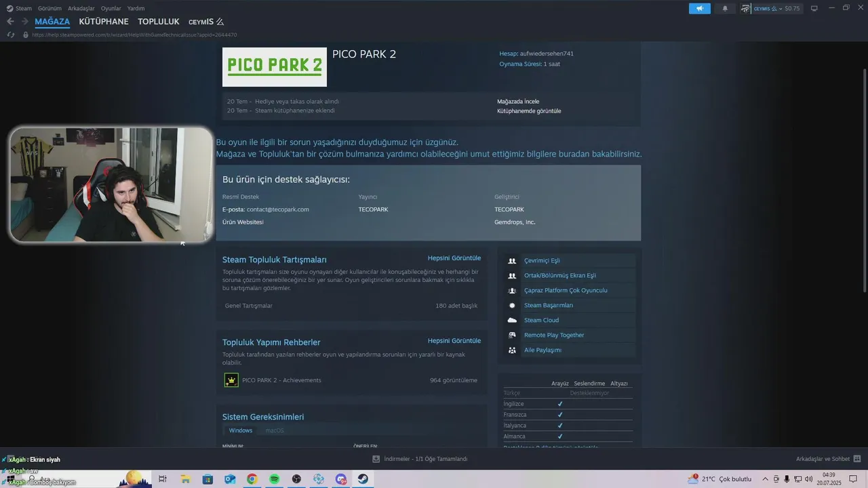Click Hepsini Görüntüle for guides

[454, 341]
